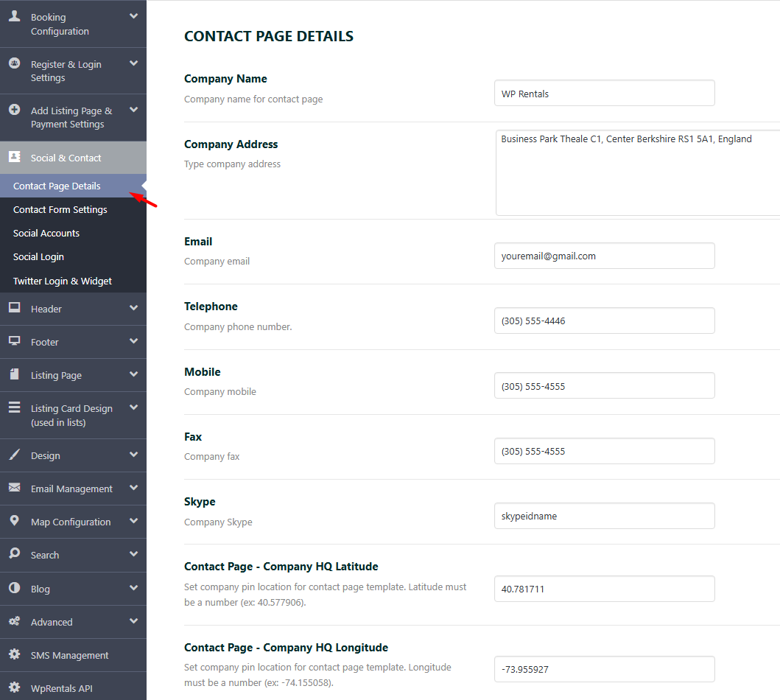
Task: Click the Blog half-circle icon
Action: click(15, 587)
